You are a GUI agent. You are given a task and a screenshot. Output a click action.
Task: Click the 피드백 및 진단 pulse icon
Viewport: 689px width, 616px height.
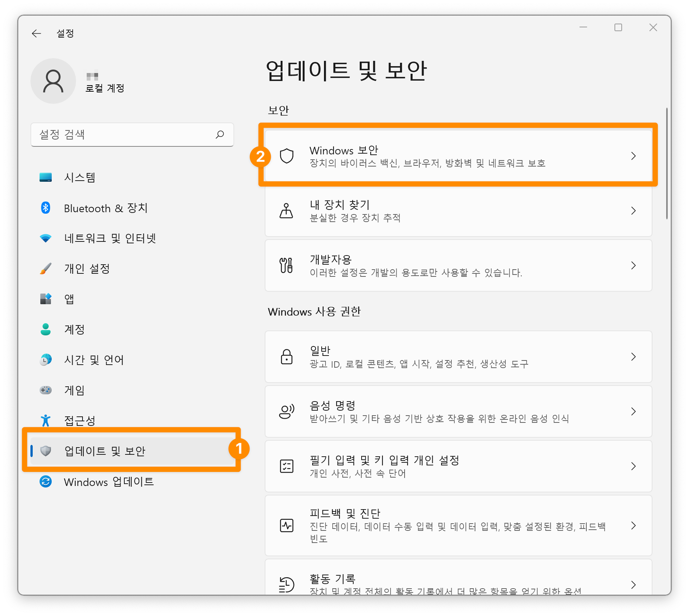pyautogui.click(x=287, y=526)
